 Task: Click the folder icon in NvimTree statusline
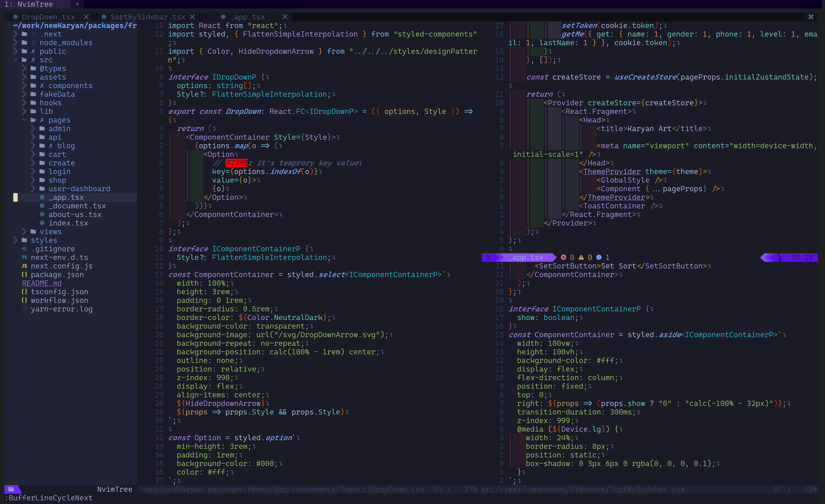click(11, 489)
